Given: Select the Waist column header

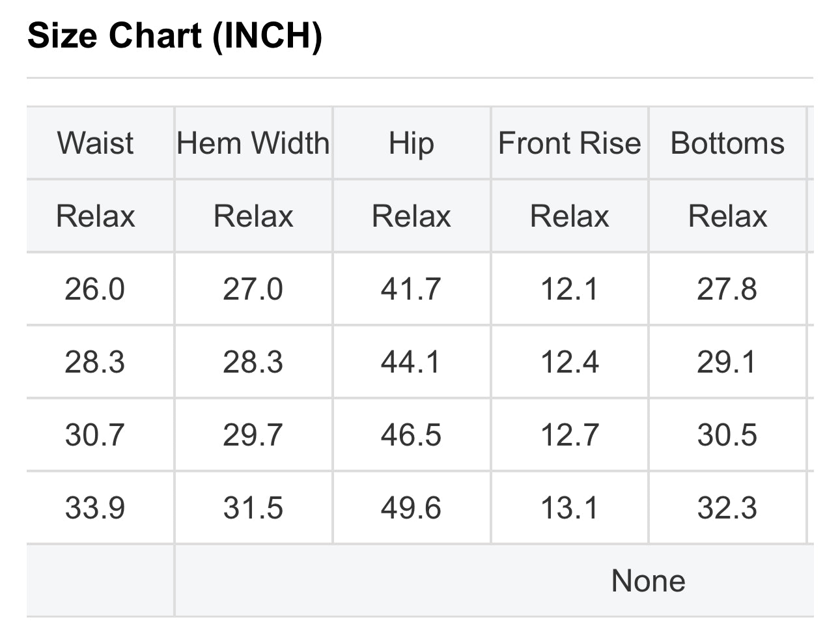Looking at the screenshot, I should (95, 143).
